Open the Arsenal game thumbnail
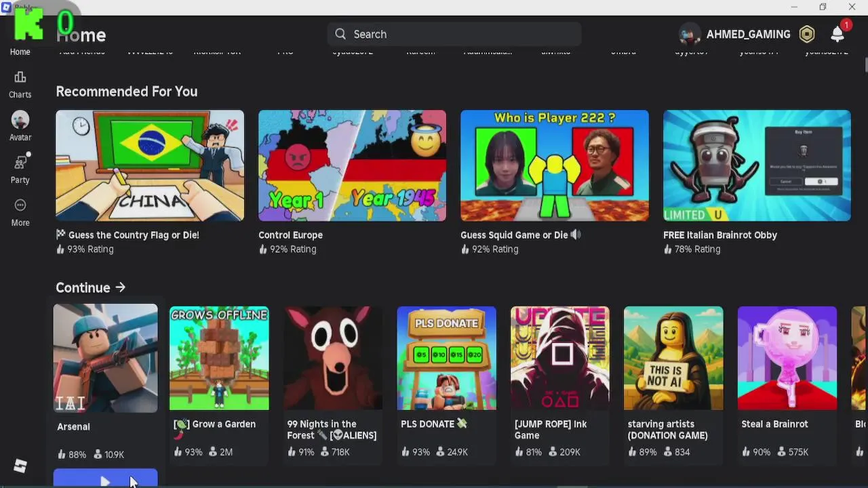The image size is (868, 488). pos(105,358)
